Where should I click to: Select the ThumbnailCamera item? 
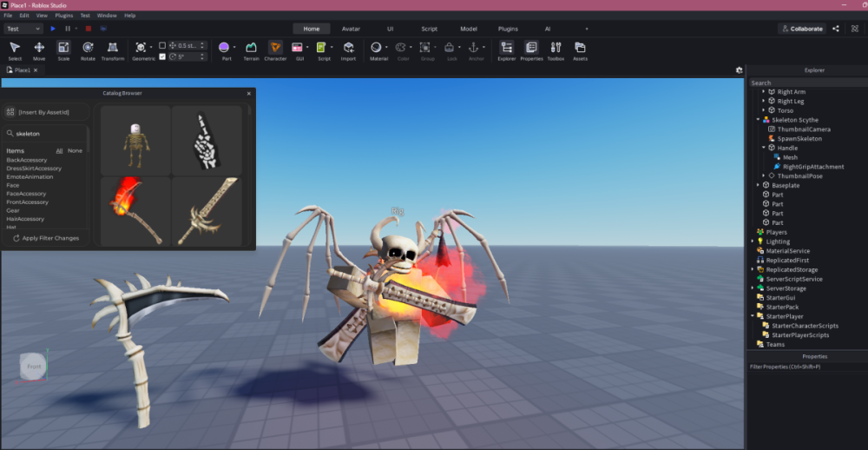pos(804,129)
